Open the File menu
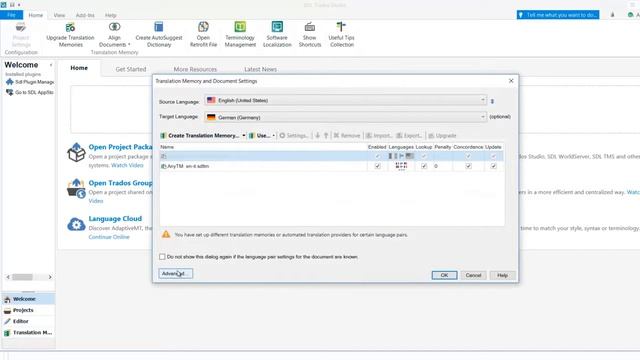Viewport: 640px width, 360px height. (x=11, y=15)
